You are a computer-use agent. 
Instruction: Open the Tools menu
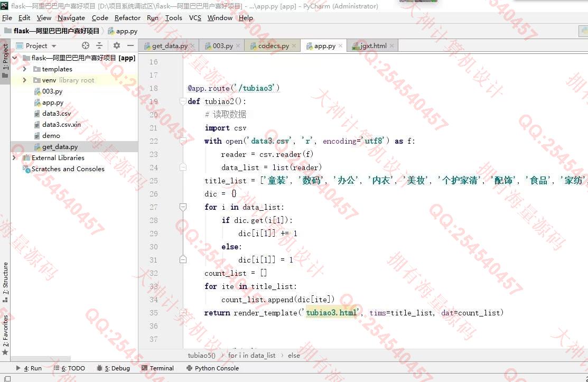click(x=174, y=17)
